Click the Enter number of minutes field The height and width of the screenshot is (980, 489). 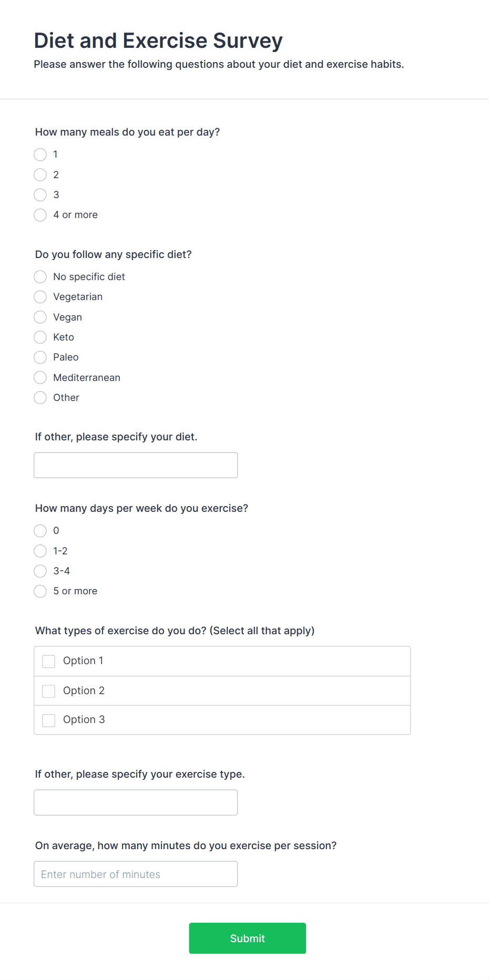click(x=136, y=874)
